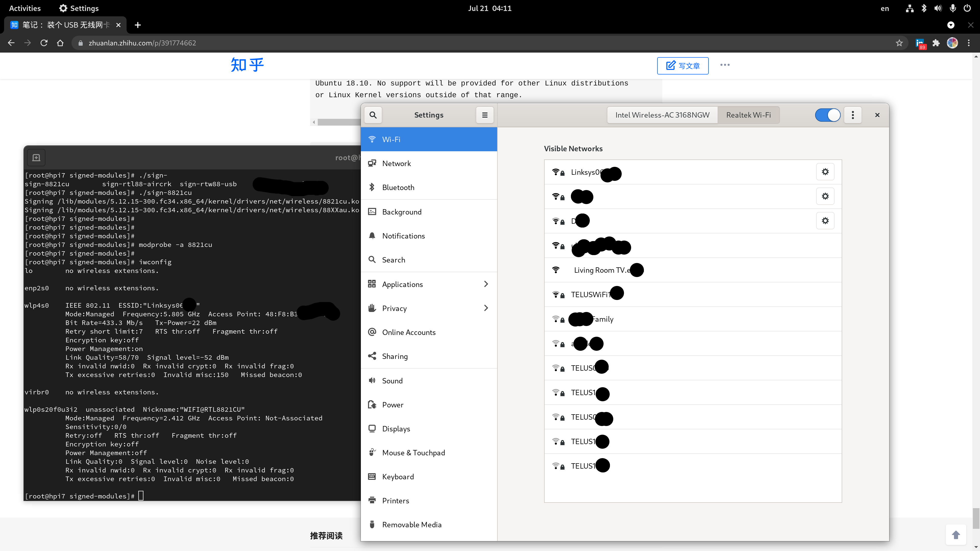
Task: Open the Settings hamburger menu
Action: [485, 115]
